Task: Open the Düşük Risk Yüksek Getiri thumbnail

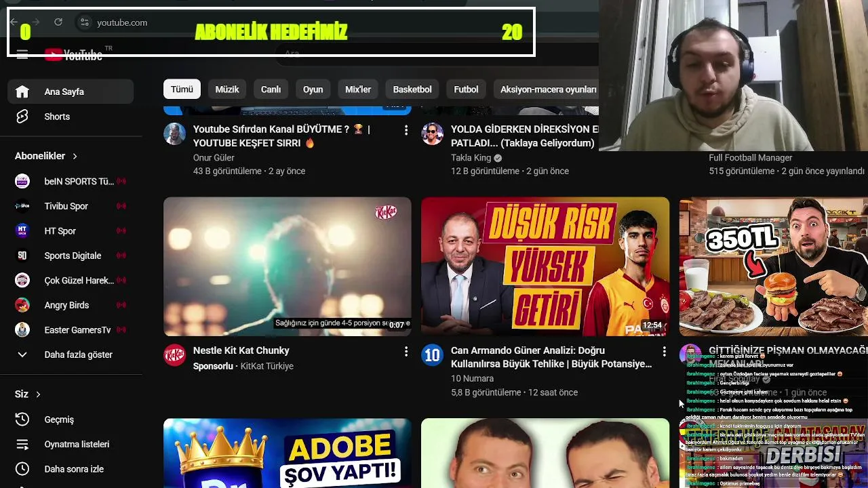Action: click(545, 266)
